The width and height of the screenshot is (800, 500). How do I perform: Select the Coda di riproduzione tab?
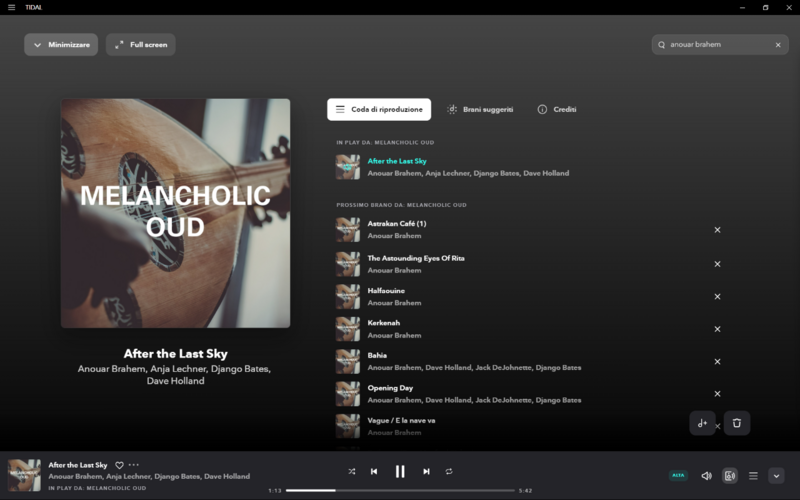tap(379, 109)
